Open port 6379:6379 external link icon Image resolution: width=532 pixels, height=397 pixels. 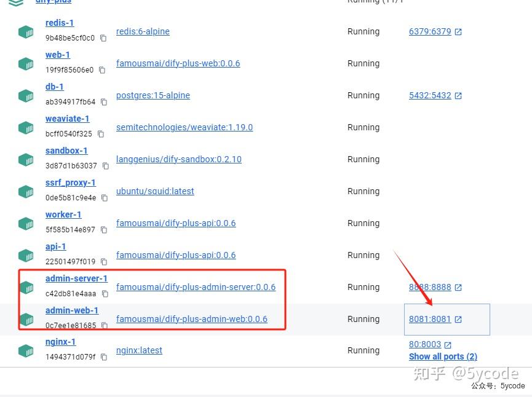coord(458,32)
